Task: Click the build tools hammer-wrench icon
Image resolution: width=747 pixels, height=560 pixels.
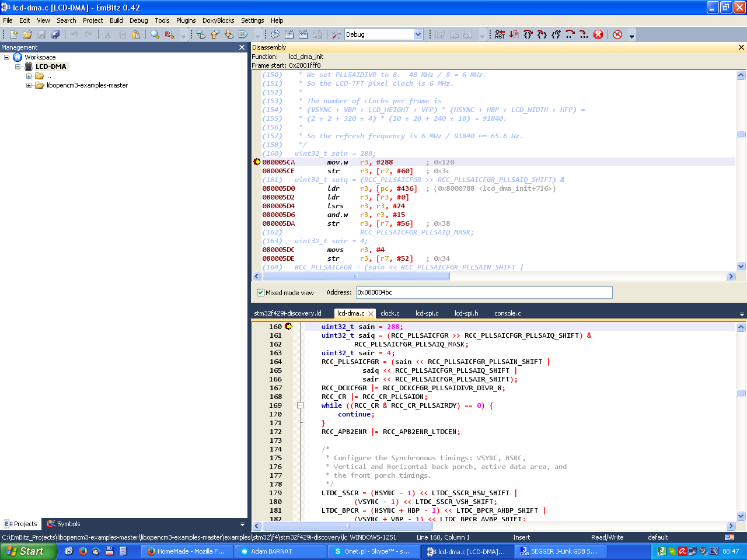Action: tap(336, 34)
